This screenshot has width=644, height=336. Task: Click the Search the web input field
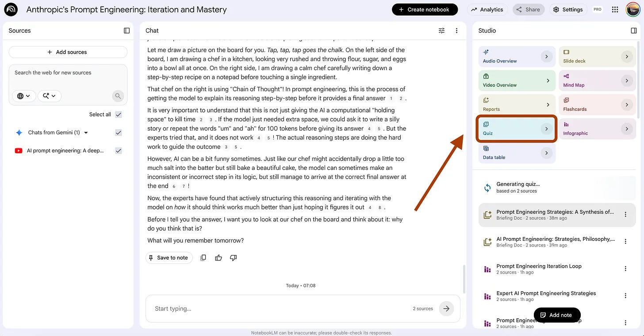point(68,73)
